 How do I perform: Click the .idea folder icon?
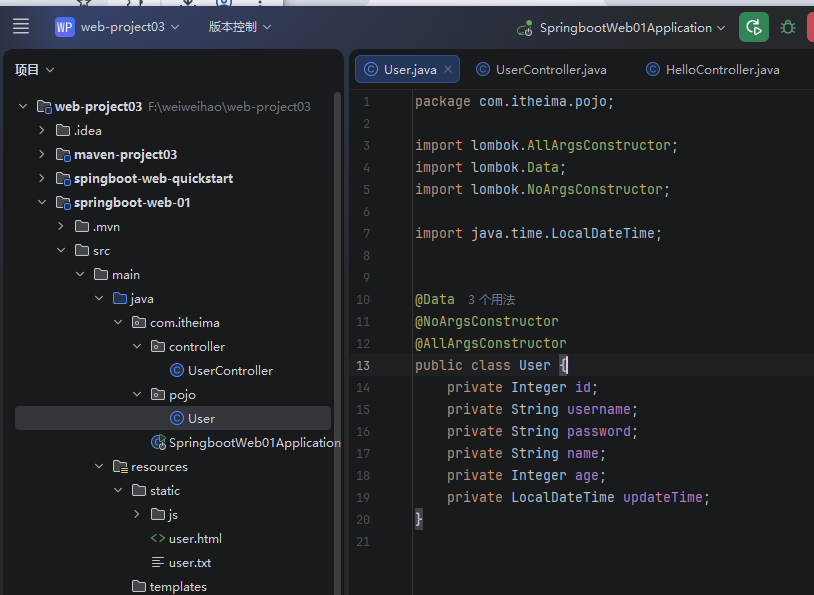63,130
